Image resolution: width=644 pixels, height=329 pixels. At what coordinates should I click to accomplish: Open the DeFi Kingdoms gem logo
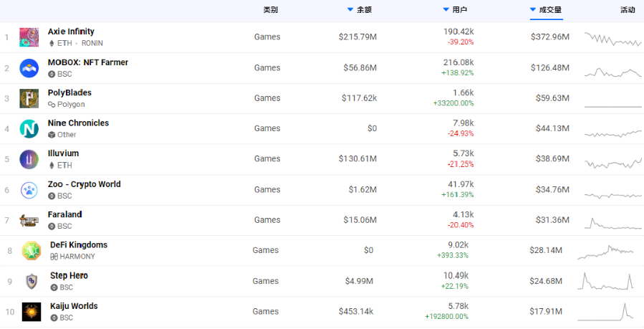[32, 251]
